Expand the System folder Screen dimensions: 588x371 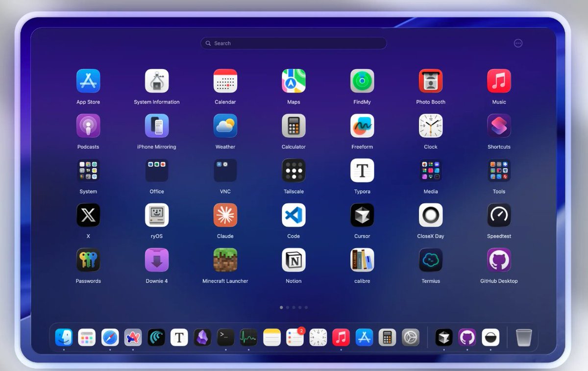click(88, 171)
